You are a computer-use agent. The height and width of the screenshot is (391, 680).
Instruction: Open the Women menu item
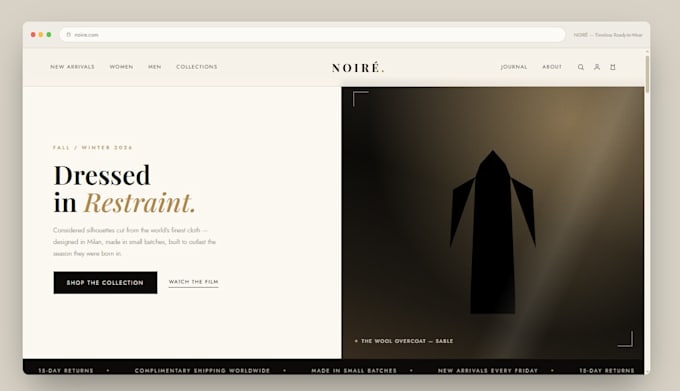[121, 67]
